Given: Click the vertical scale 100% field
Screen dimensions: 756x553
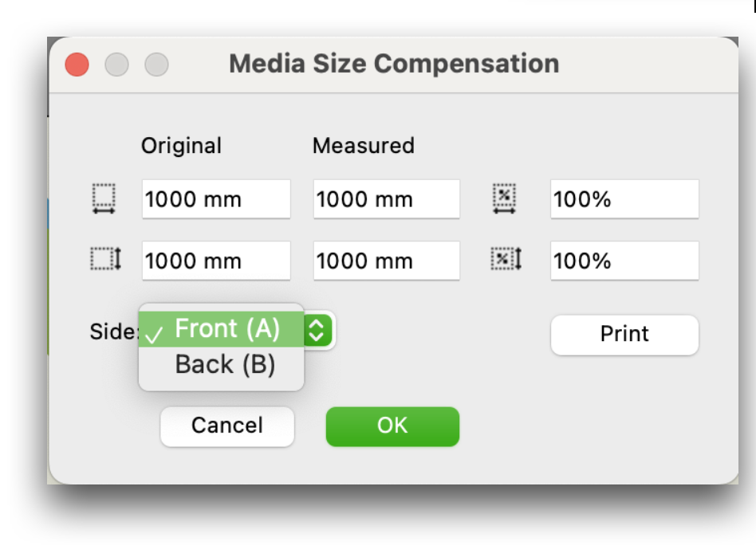Looking at the screenshot, I should click(624, 261).
